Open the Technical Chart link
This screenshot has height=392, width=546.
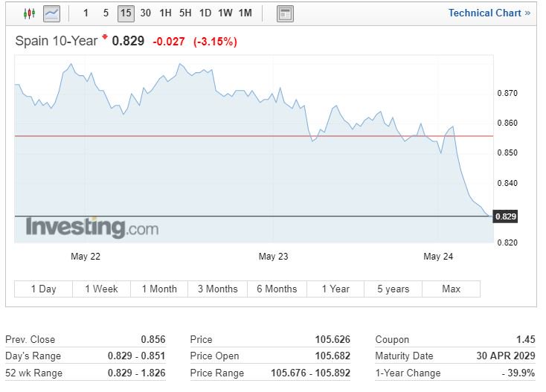coord(489,13)
